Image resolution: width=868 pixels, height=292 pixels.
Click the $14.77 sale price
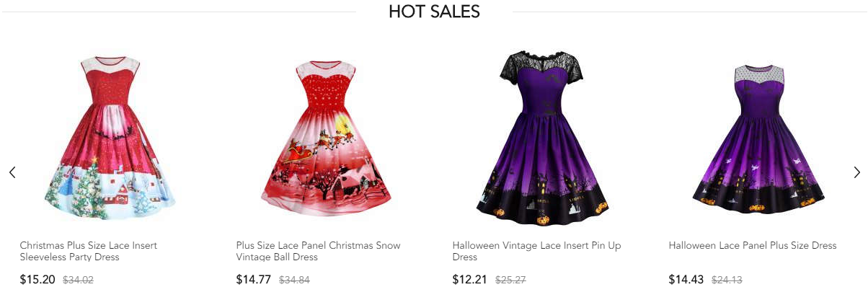pos(254,280)
